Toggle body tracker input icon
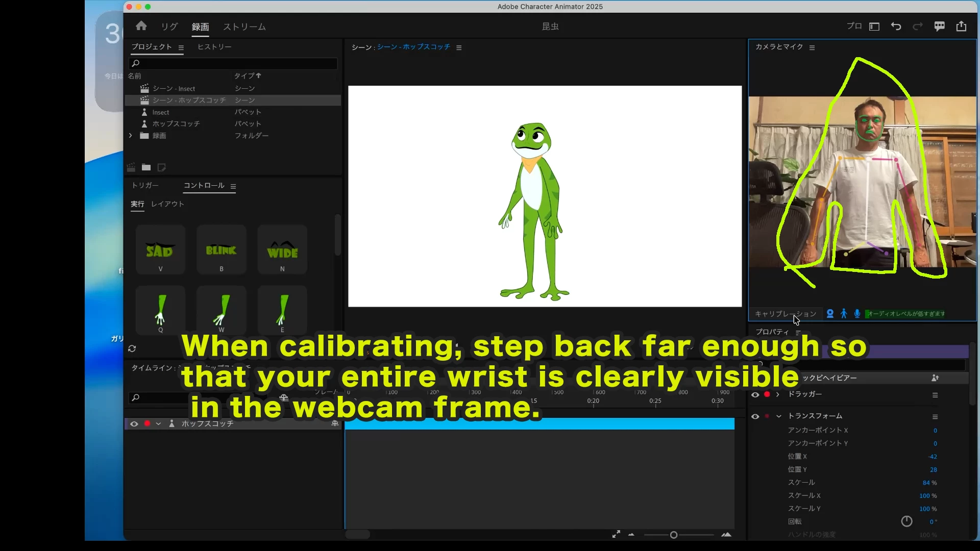The height and width of the screenshot is (551, 980). pyautogui.click(x=844, y=314)
